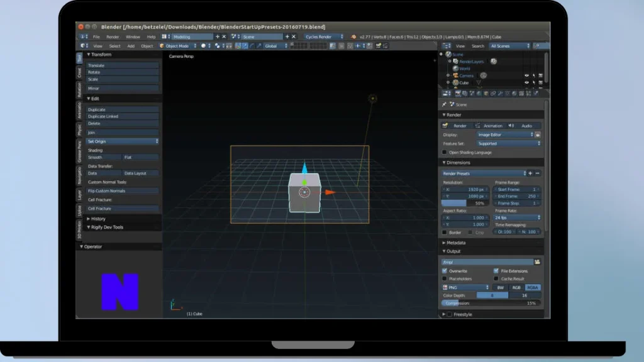Open the World properties tab icon
Image resolution: width=644 pixels, height=362 pixels.
[x=479, y=94]
